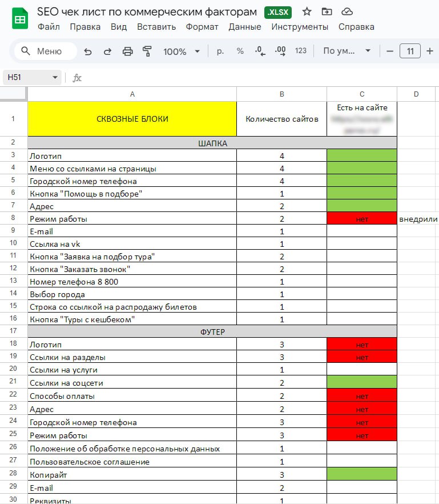Viewport: 439px width, 504px height.
Task: Decrease the decimal places
Action: (260, 51)
